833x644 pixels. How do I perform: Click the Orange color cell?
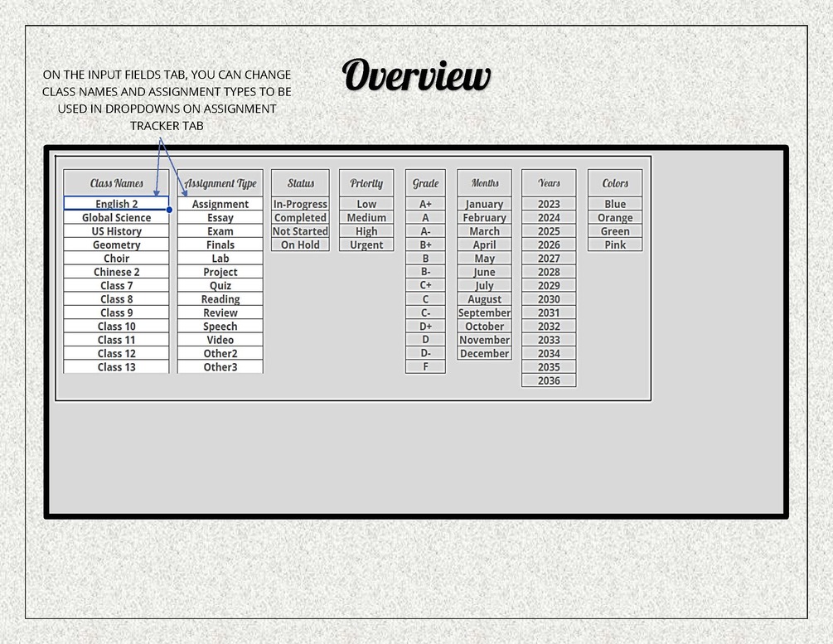point(615,217)
